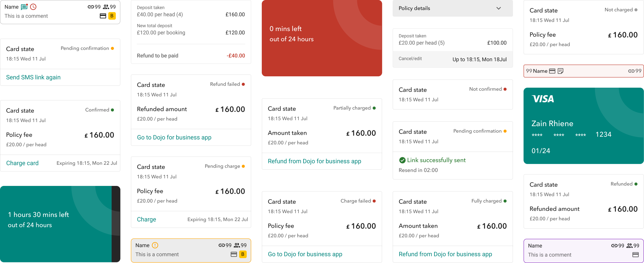Expand the Policy details chevron
644x263 pixels.
click(x=499, y=8)
